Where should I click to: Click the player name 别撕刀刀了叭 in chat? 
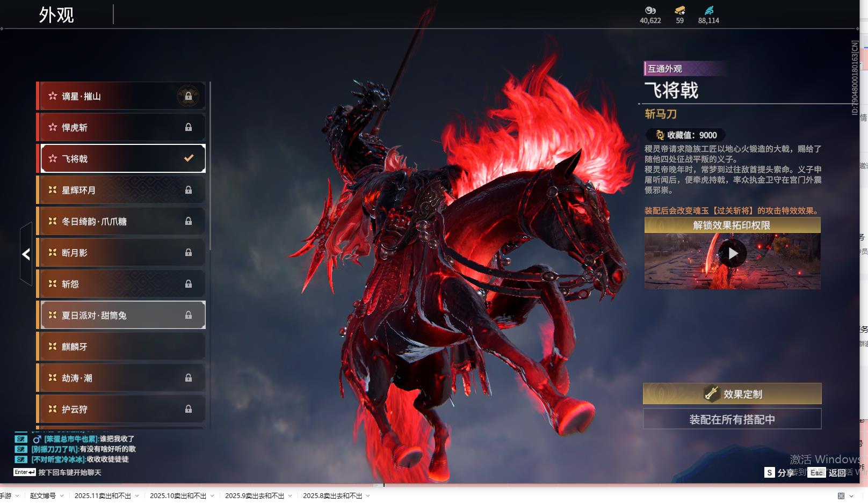55,449
